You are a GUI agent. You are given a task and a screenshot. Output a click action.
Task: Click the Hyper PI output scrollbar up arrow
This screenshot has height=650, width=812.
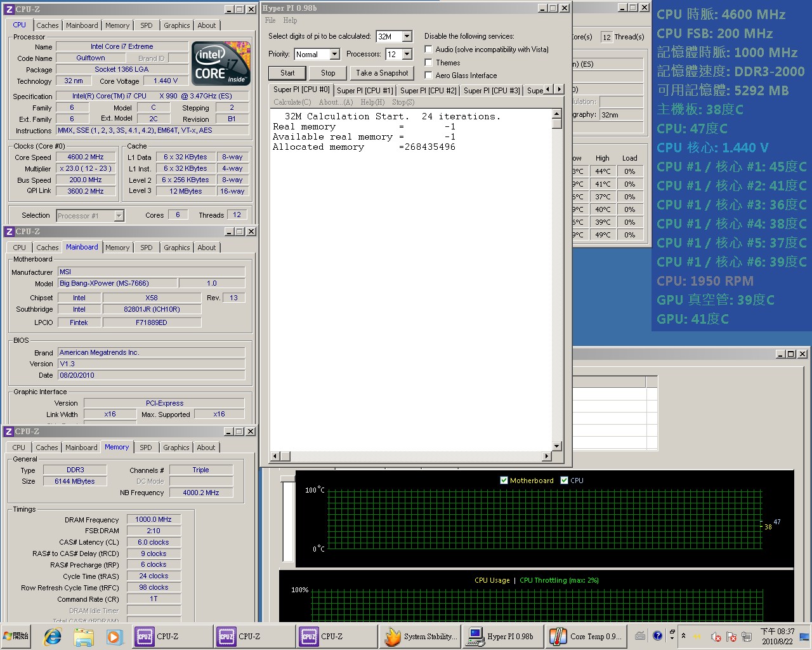tap(557, 114)
